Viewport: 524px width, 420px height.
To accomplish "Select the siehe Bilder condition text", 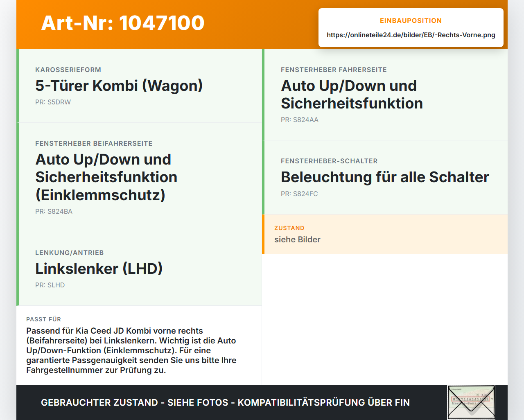I will coord(297,240).
